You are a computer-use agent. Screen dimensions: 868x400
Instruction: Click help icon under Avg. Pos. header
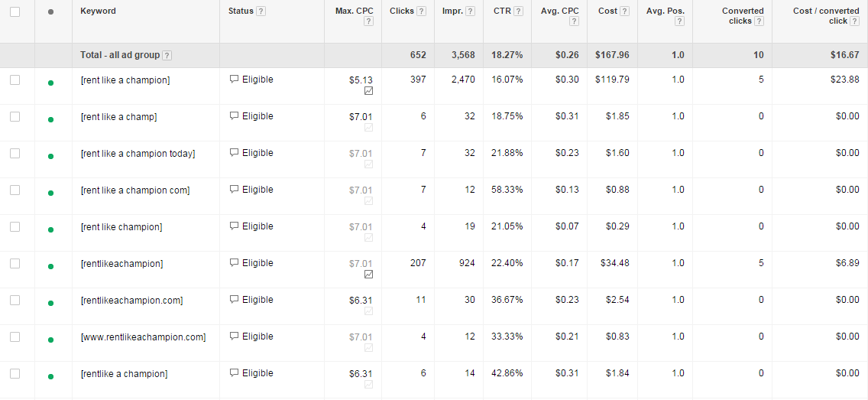point(680,21)
